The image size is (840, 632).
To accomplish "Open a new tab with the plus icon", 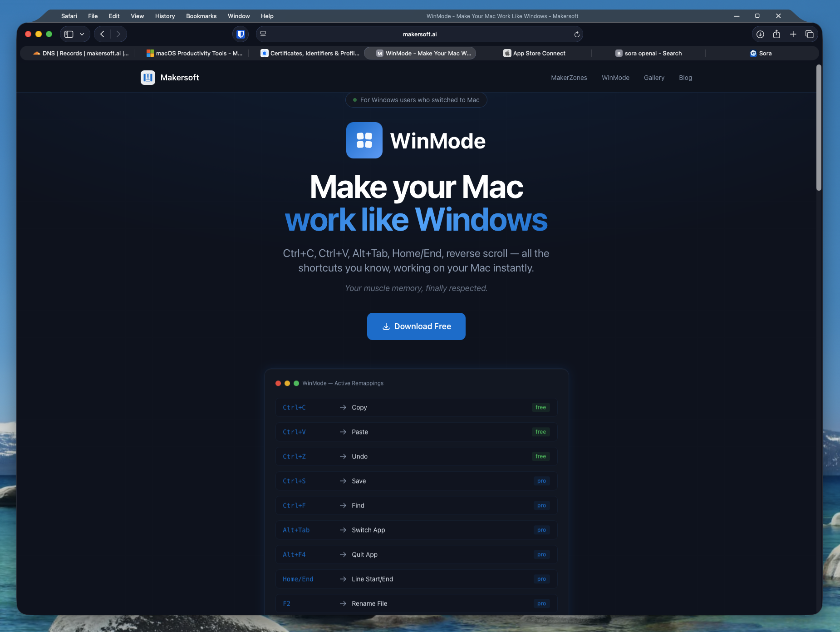I will click(792, 34).
